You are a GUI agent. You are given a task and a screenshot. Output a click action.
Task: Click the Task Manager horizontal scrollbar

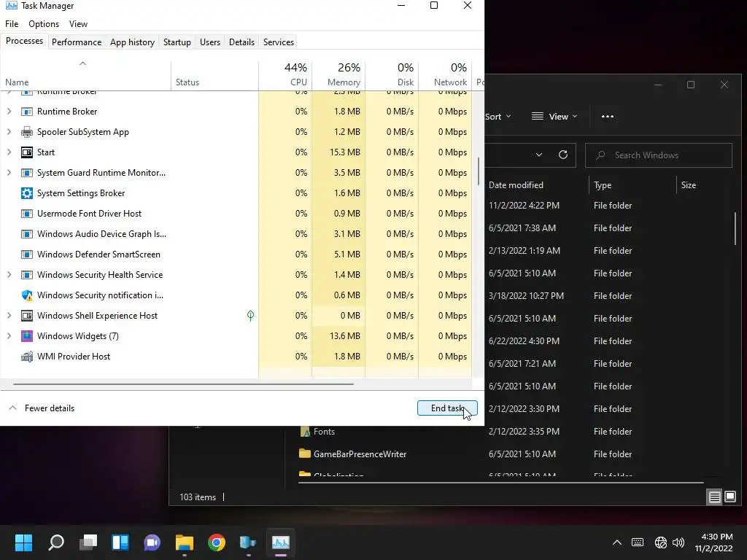(183, 384)
